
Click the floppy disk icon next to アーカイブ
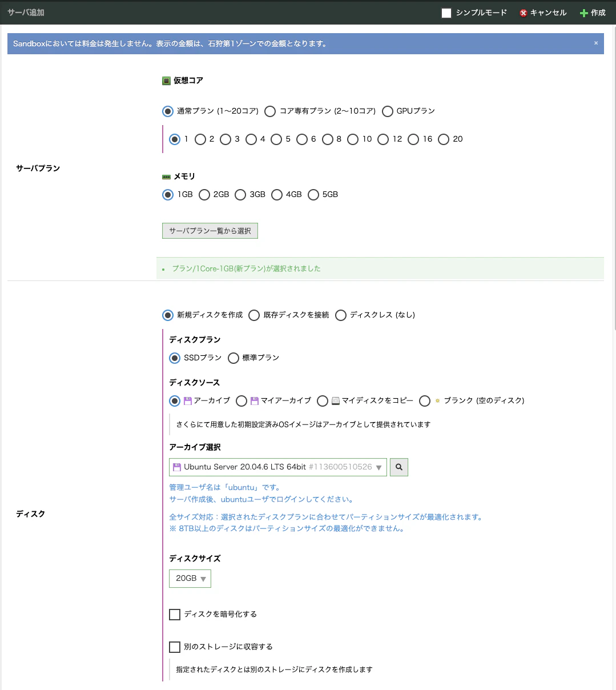[x=187, y=400]
